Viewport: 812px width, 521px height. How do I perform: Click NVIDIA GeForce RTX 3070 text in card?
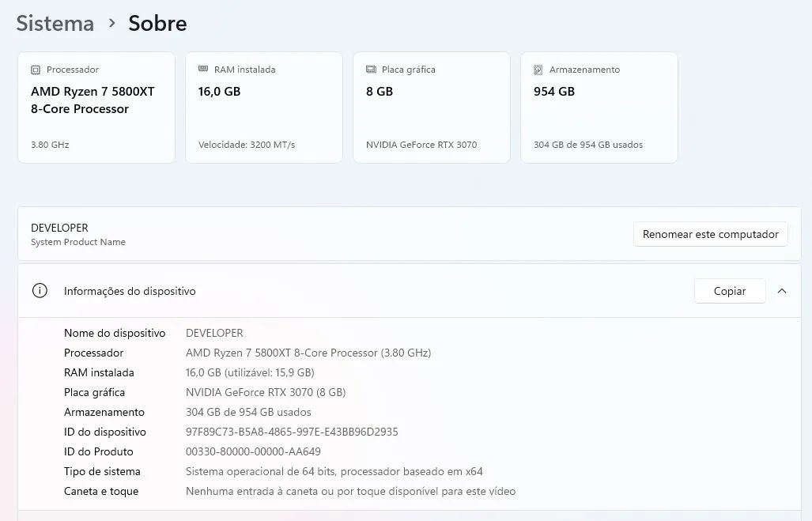coord(421,145)
